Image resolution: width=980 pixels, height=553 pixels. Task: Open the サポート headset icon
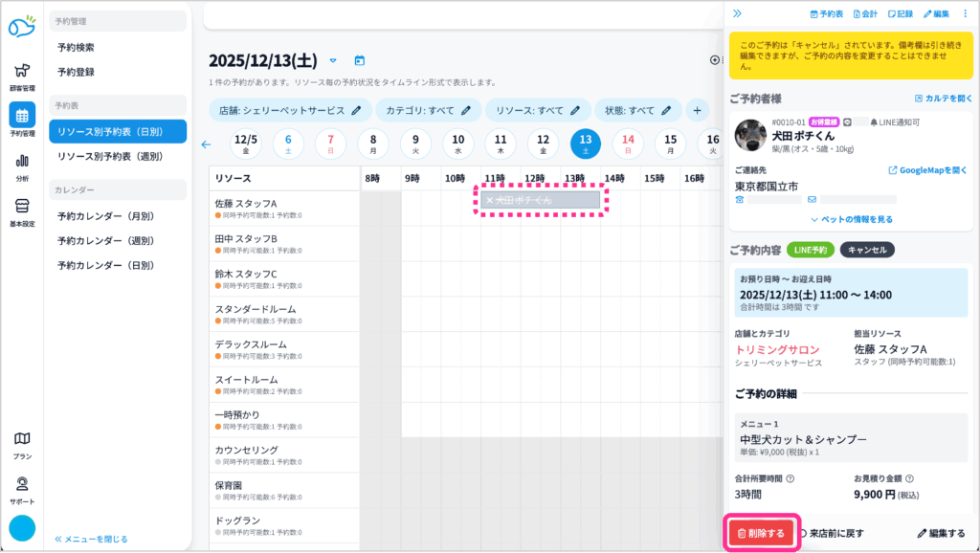(x=21, y=489)
